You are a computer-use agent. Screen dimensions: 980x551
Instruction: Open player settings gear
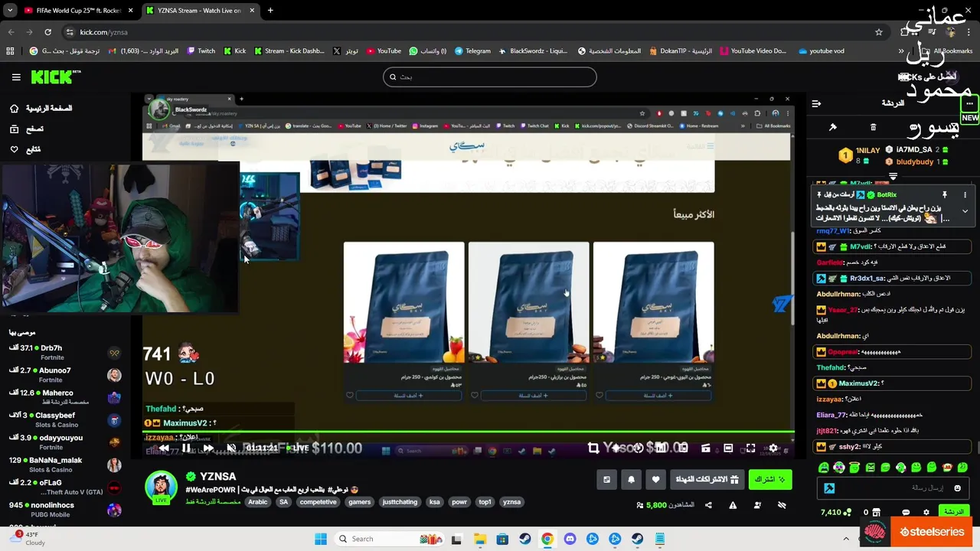click(773, 448)
